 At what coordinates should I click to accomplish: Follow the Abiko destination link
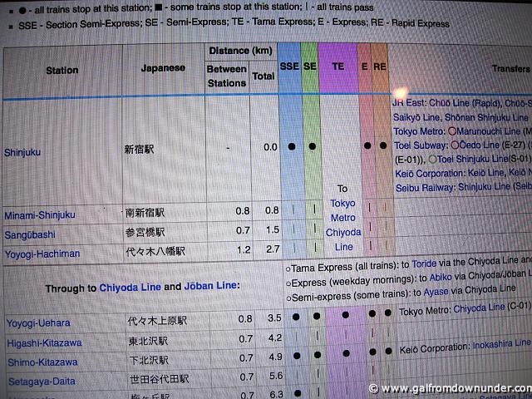(441, 277)
